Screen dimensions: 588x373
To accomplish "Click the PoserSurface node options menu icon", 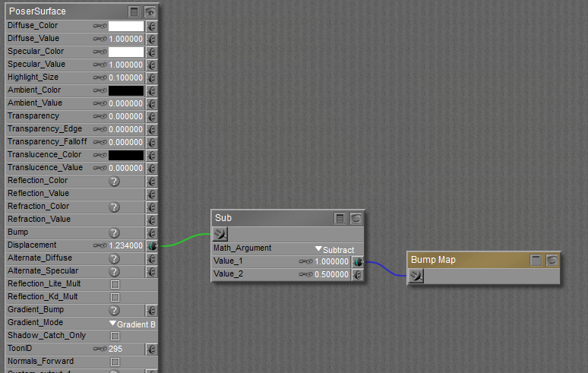I will 134,12.
